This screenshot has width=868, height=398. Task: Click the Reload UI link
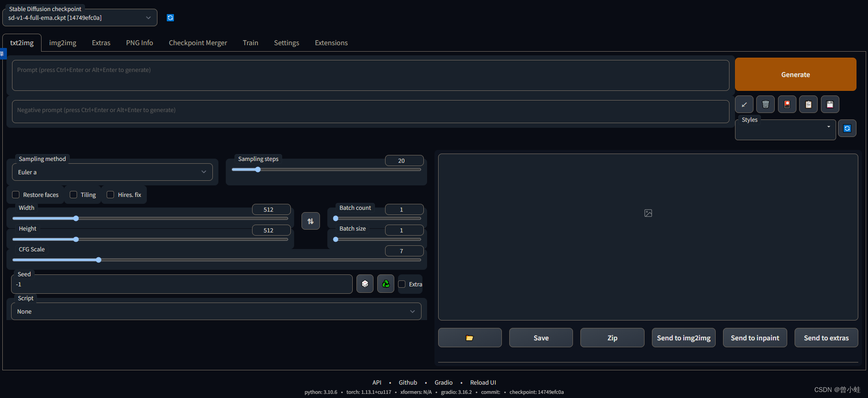pos(483,382)
